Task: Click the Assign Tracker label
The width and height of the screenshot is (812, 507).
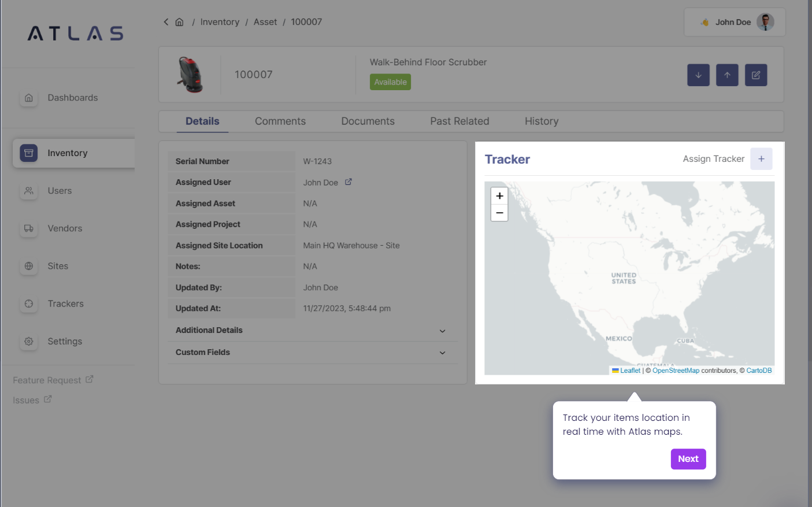Action: click(713, 159)
